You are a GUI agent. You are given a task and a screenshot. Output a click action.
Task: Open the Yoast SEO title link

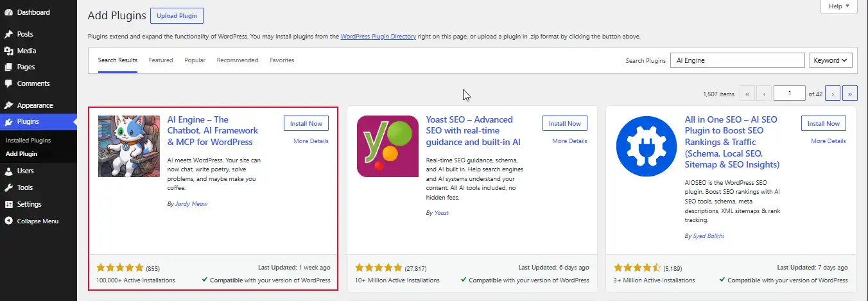coord(473,131)
